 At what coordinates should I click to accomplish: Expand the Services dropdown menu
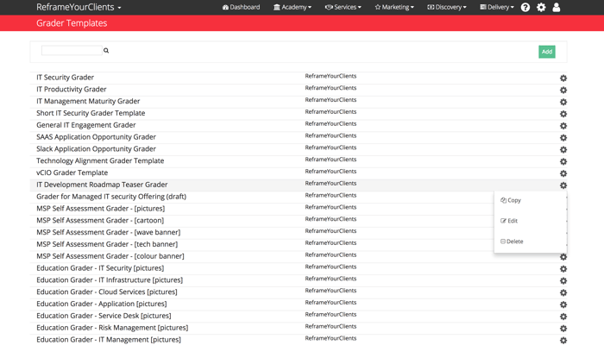343,7
